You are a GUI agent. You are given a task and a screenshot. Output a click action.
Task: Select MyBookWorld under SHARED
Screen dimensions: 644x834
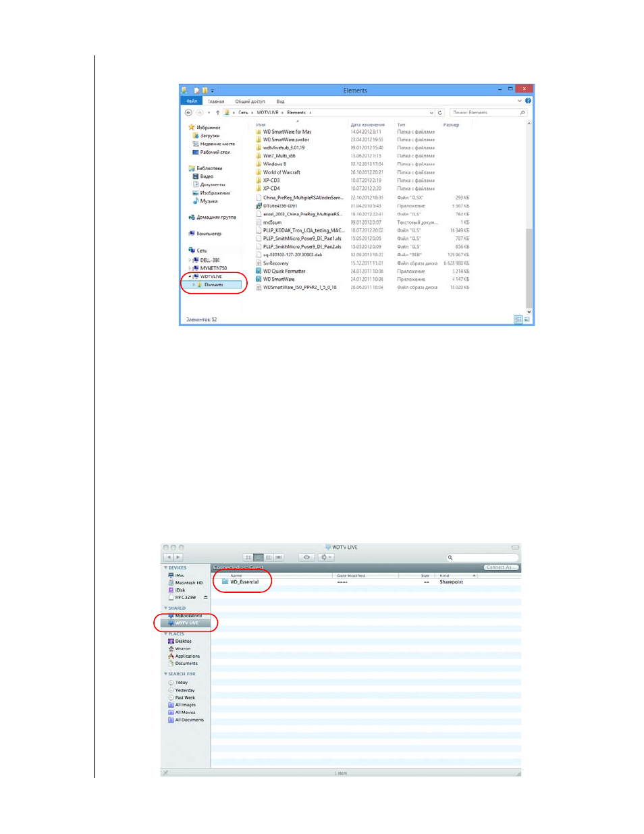click(x=186, y=616)
